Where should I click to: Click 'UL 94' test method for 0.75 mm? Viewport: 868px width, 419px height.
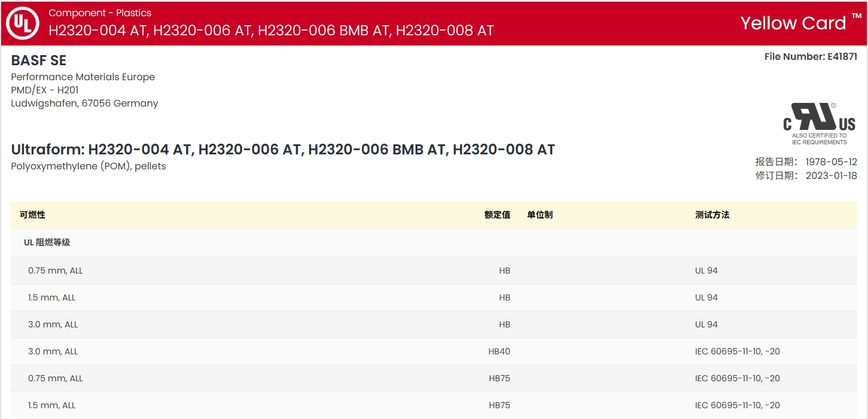pyautogui.click(x=706, y=271)
